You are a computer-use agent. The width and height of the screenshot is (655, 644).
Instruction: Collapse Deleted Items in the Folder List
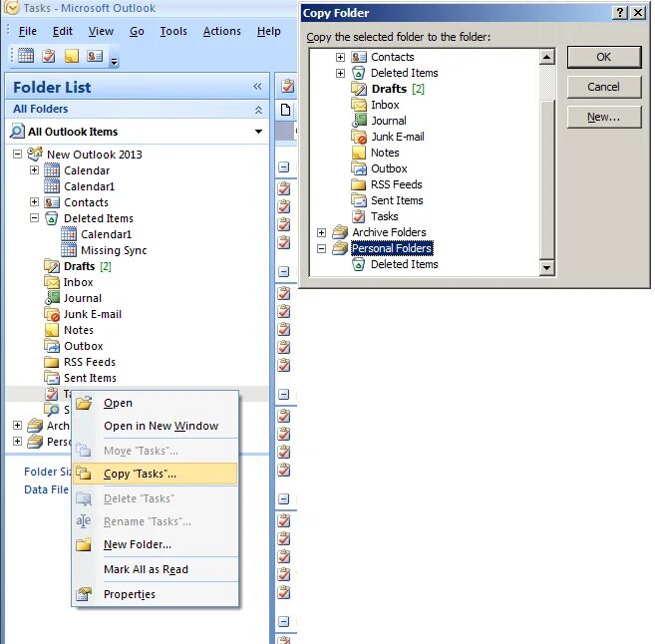pos(34,218)
